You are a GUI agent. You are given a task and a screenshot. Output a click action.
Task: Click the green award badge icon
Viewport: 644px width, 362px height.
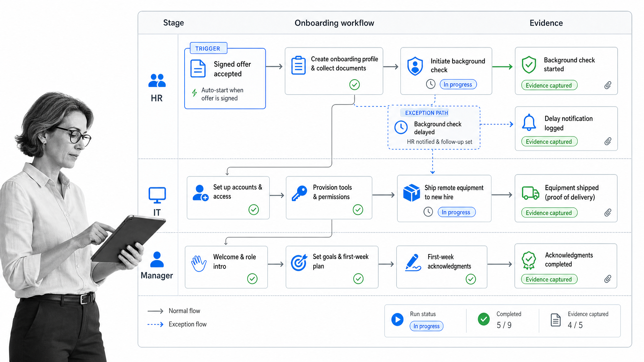[x=529, y=260]
